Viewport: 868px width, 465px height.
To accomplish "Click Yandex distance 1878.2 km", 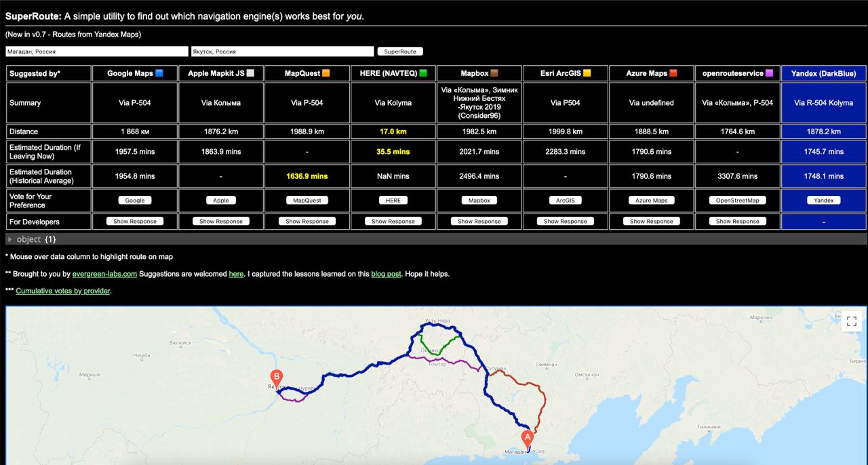I will point(824,132).
